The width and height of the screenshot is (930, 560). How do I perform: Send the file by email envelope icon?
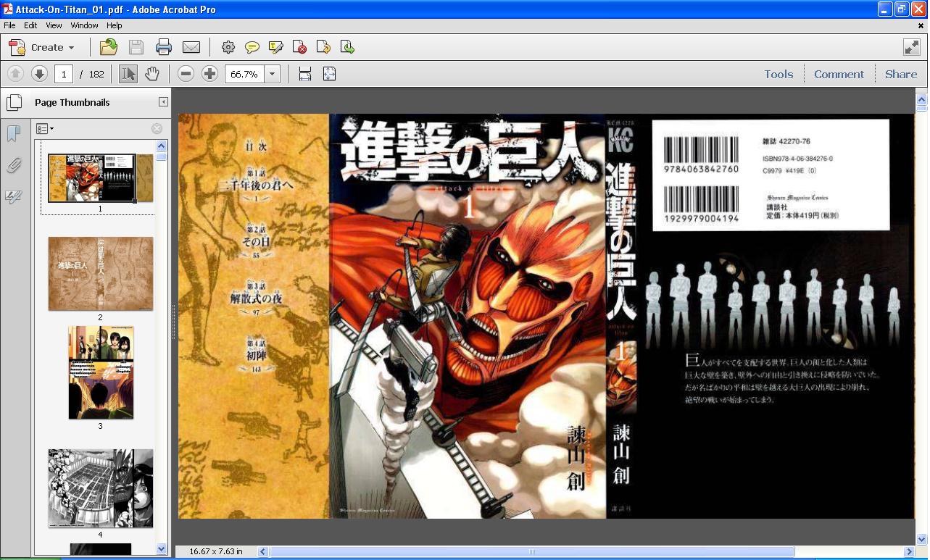tap(191, 48)
